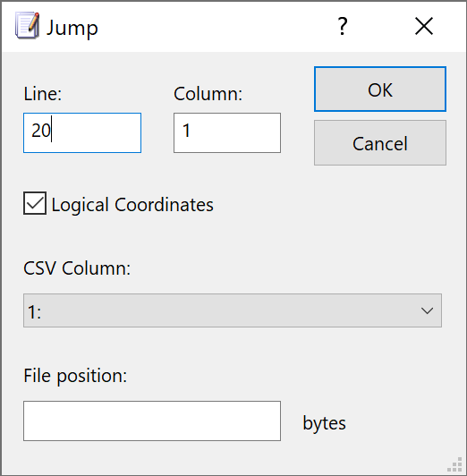Open the CSV Column combo box

coord(233,310)
